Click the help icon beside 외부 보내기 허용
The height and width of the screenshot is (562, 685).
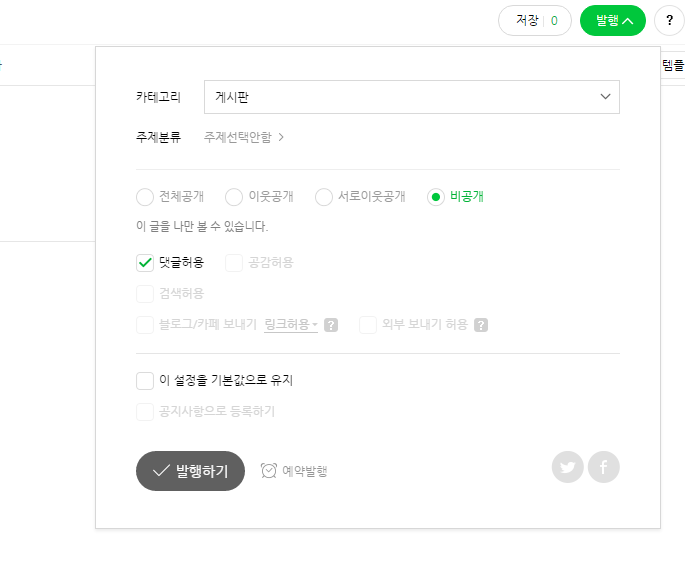pos(481,325)
